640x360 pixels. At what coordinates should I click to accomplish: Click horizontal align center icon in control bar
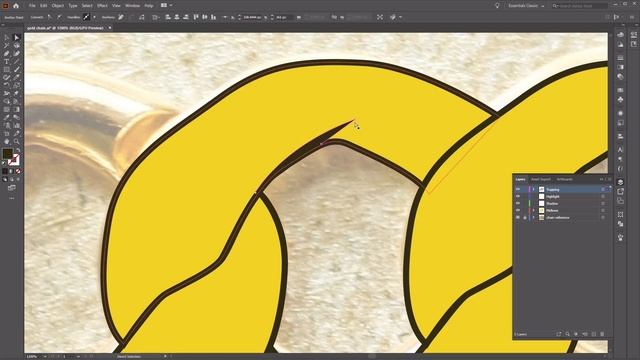pos(177,17)
